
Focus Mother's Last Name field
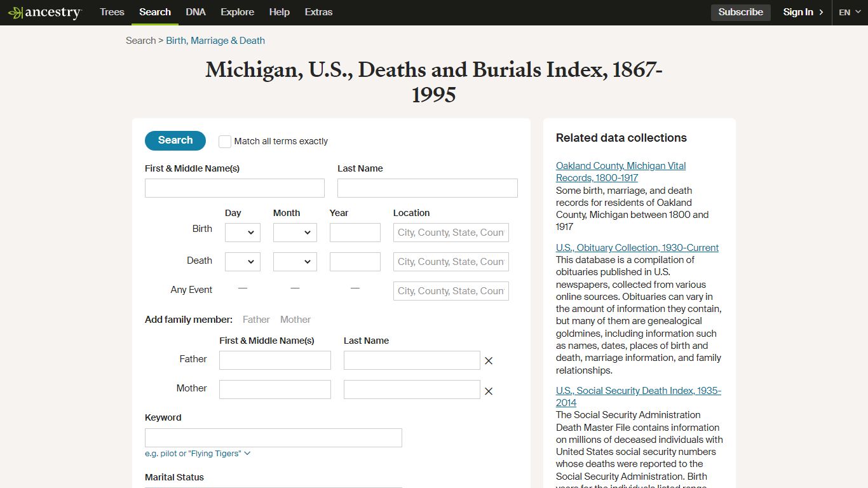[x=412, y=390]
